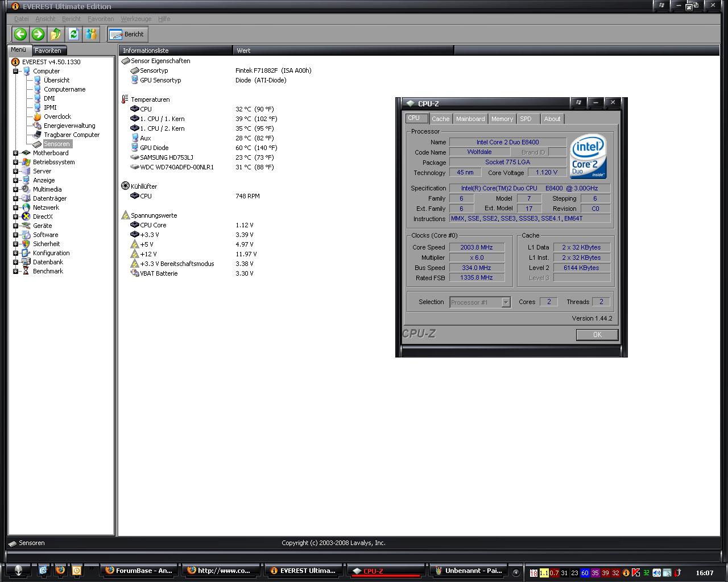
Task: Click the Sensortyp chip icon
Action: point(135,70)
